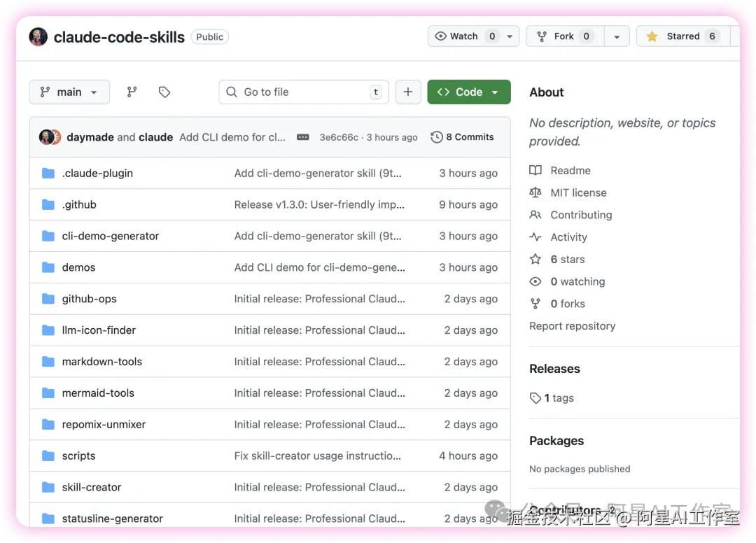This screenshot has width=756, height=543.
Task: Click the plus add file button
Action: pos(408,92)
